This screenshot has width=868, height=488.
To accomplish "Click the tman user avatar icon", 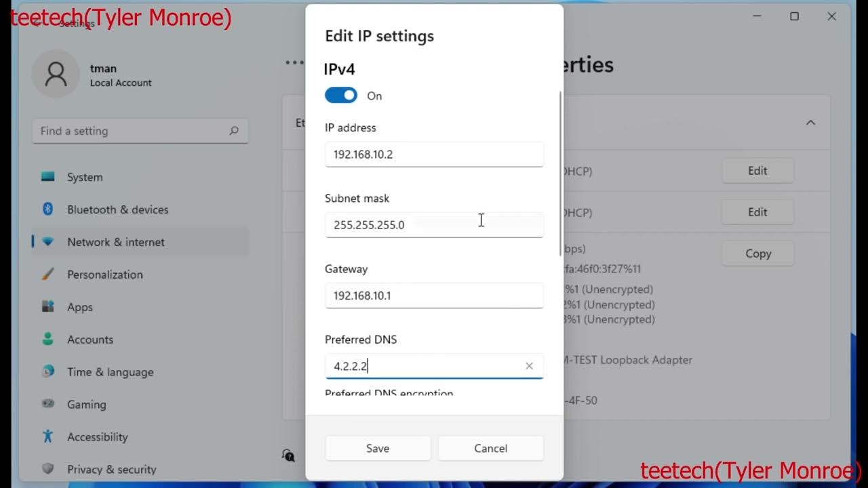I will click(x=56, y=74).
